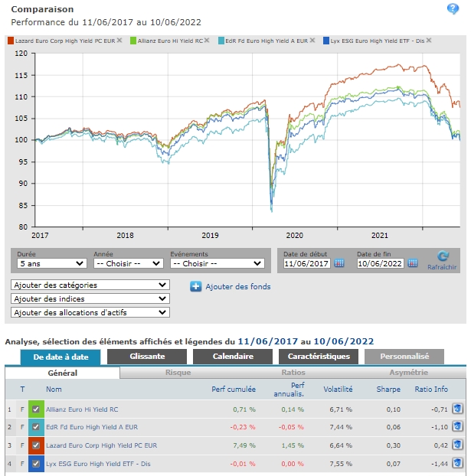
Task: Remove Allianz Euro Hi Yield RC from legend
Action: pyautogui.click(x=206, y=40)
